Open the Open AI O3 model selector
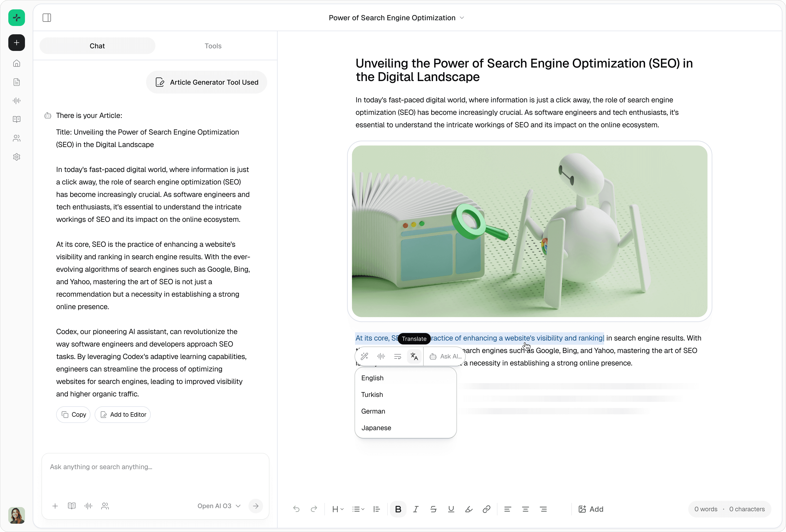Viewport: 786px width, 532px height. (x=219, y=506)
